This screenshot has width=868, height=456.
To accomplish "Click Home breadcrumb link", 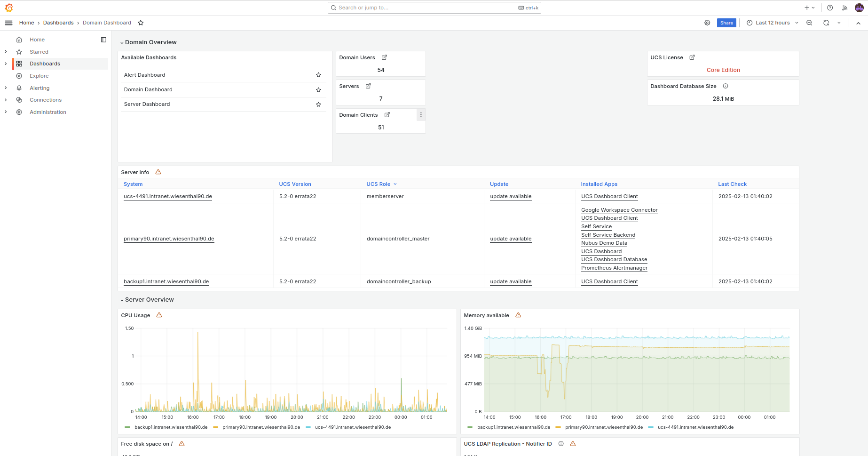I will point(26,23).
